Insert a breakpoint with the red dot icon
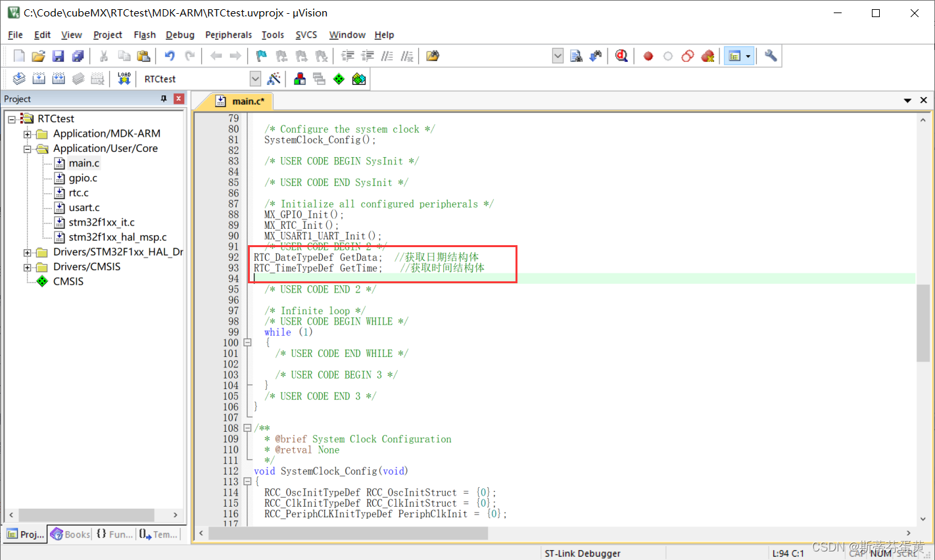Screen dimensions: 935x560 (x=648, y=56)
